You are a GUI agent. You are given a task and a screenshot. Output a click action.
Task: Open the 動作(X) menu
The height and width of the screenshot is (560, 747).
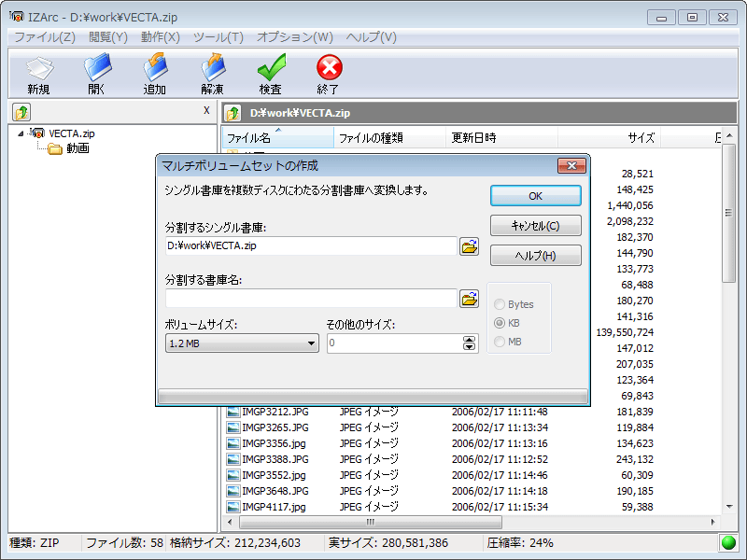pyautogui.click(x=161, y=37)
